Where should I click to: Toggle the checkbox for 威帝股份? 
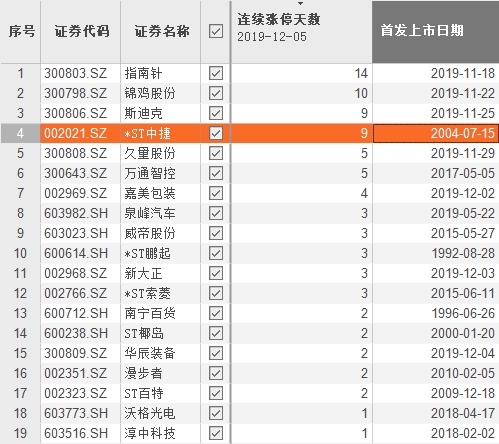click(216, 233)
